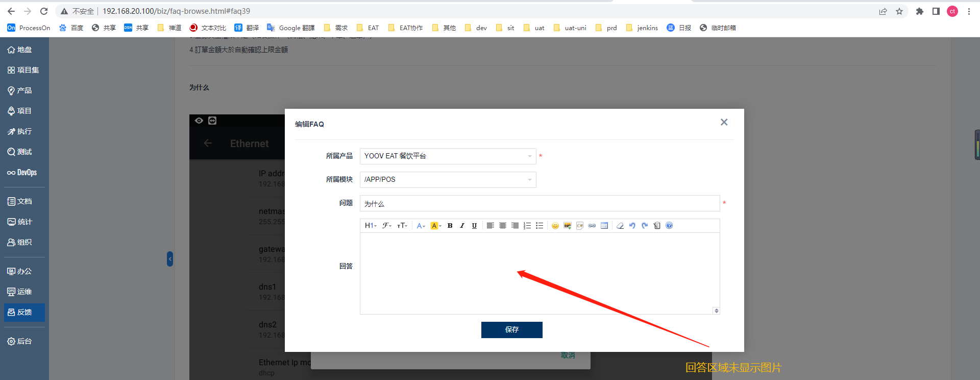980x380 pixels.
Task: Click the 问题 question input field
Action: 540,203
